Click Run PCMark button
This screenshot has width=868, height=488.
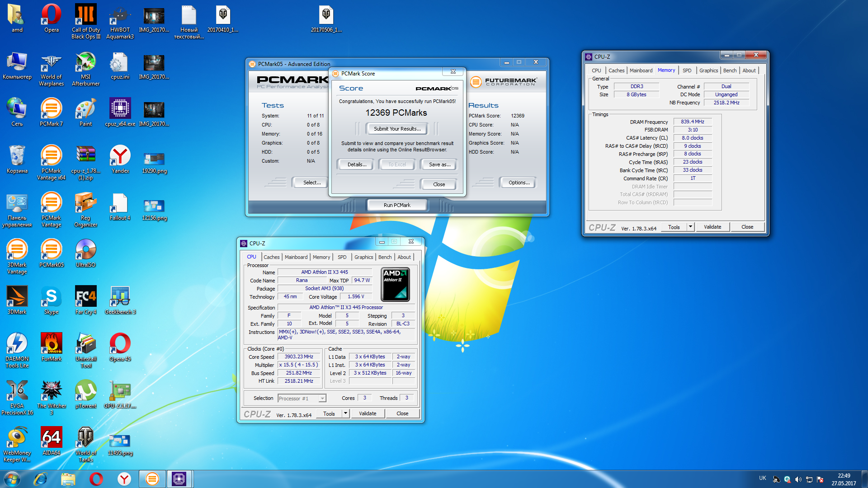[397, 205]
